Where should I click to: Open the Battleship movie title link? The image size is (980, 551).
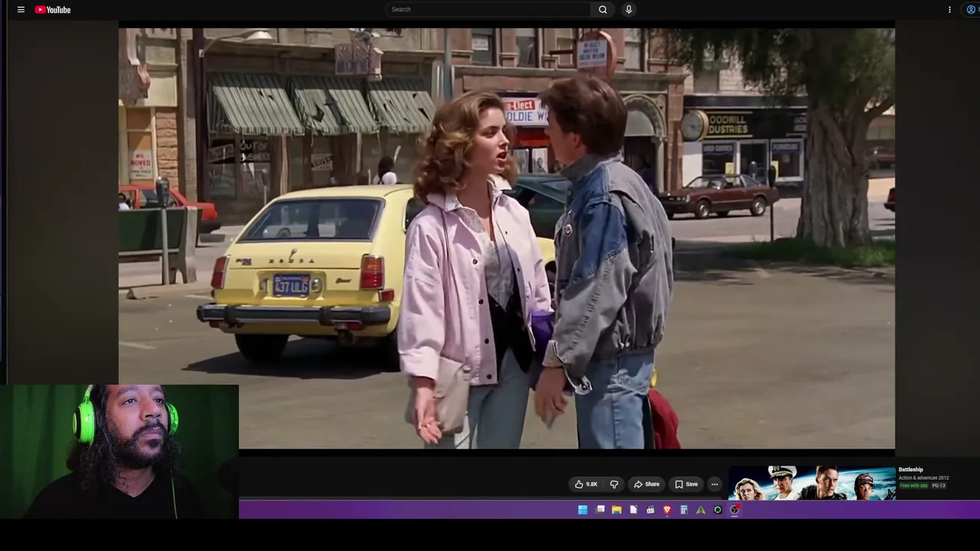910,470
